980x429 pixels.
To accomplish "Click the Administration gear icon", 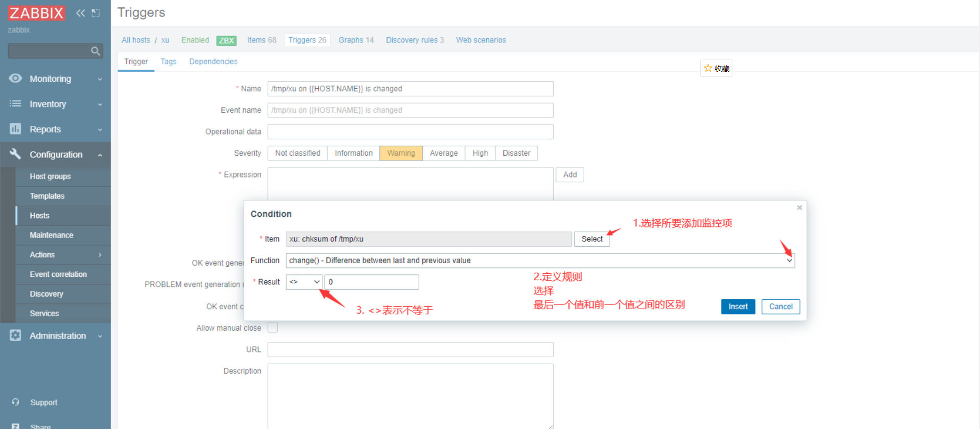I will point(15,335).
